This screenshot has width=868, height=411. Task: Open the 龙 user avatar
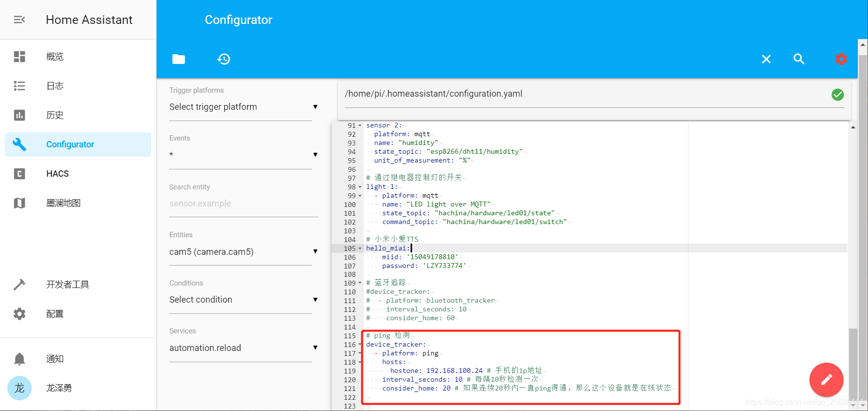pyautogui.click(x=20, y=388)
